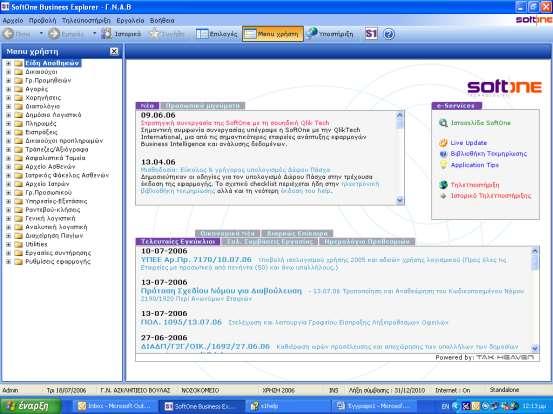Open the Αρχείο menu
Image resolution: width=553 pixels, height=414 pixels.
click(x=13, y=20)
